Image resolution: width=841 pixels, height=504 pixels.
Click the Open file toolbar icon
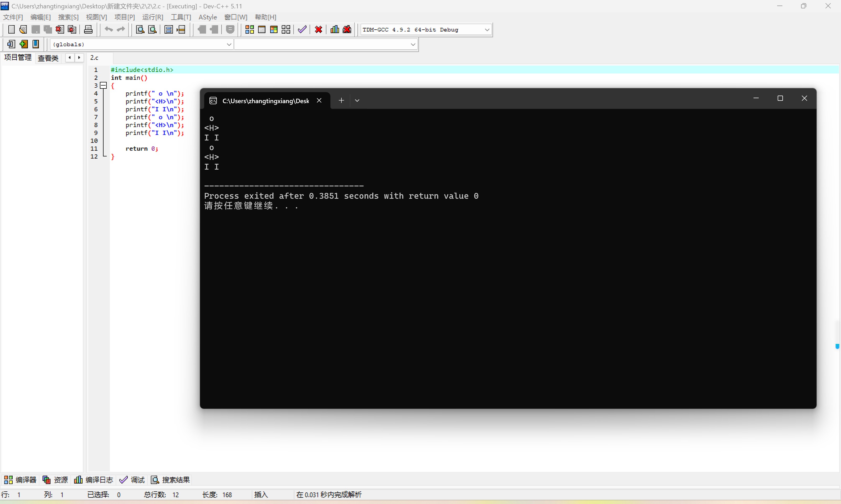click(x=23, y=30)
